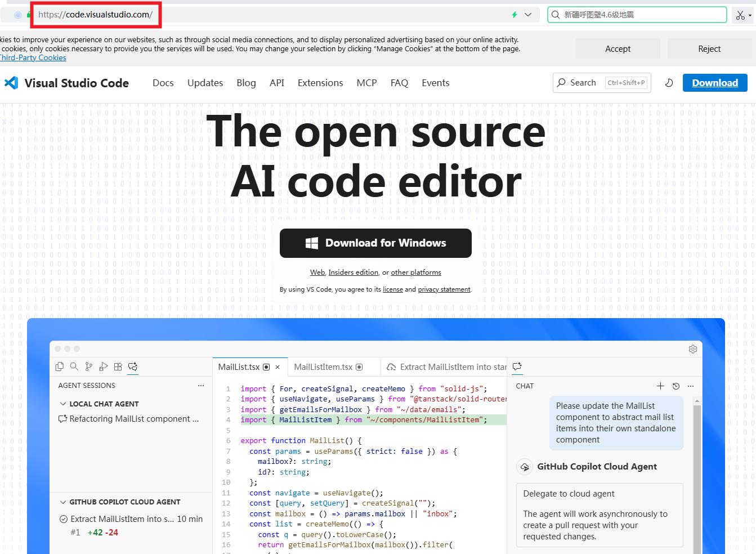Open the Blog navigation item
The height and width of the screenshot is (554, 756).
(x=246, y=83)
